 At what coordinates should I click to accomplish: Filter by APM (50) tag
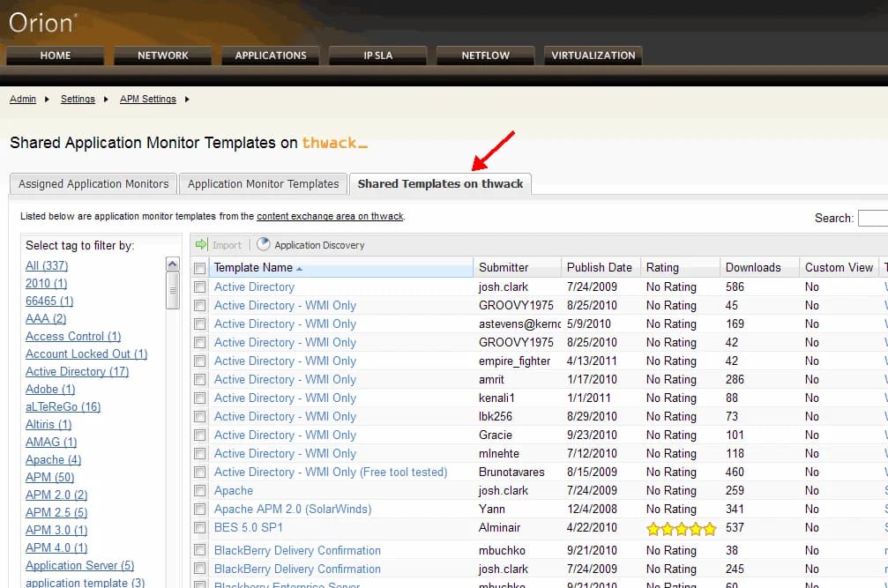[x=50, y=477]
